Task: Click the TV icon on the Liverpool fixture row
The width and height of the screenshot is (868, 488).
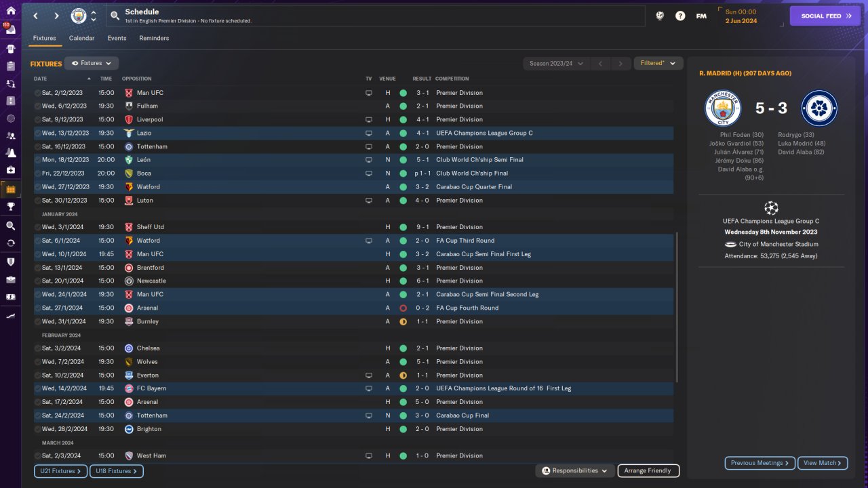Action: [x=369, y=119]
